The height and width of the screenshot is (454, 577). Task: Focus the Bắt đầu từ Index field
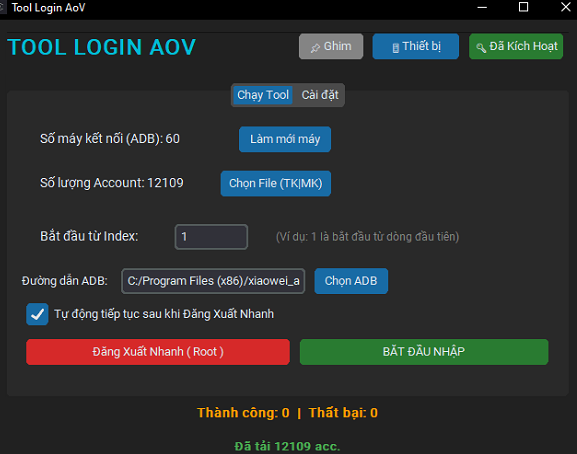tap(211, 237)
